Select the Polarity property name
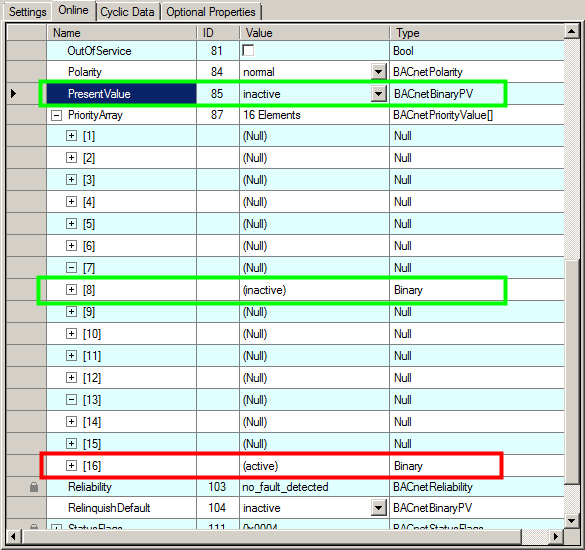This screenshot has height=550, width=585. point(85,72)
